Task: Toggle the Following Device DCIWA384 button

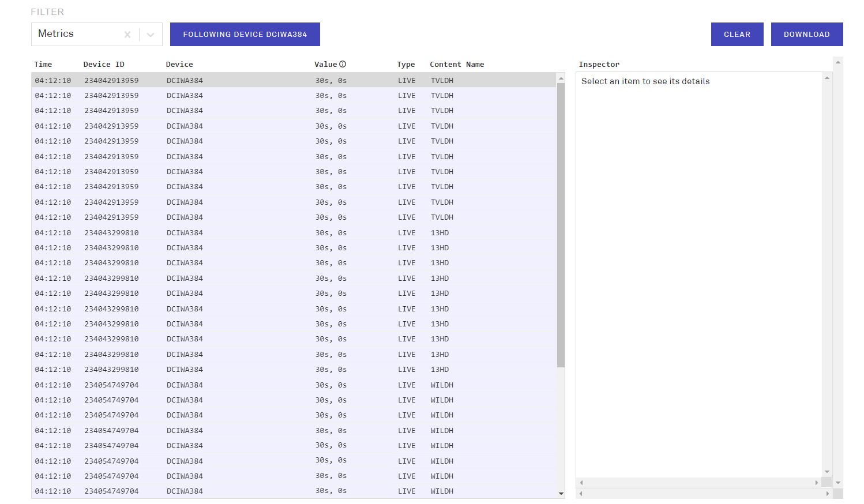Action: point(245,35)
